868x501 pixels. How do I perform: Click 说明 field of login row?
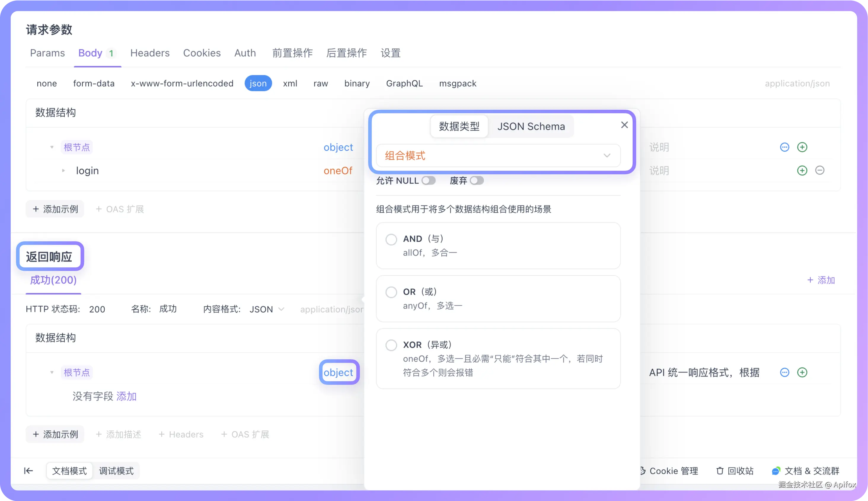[x=659, y=170]
